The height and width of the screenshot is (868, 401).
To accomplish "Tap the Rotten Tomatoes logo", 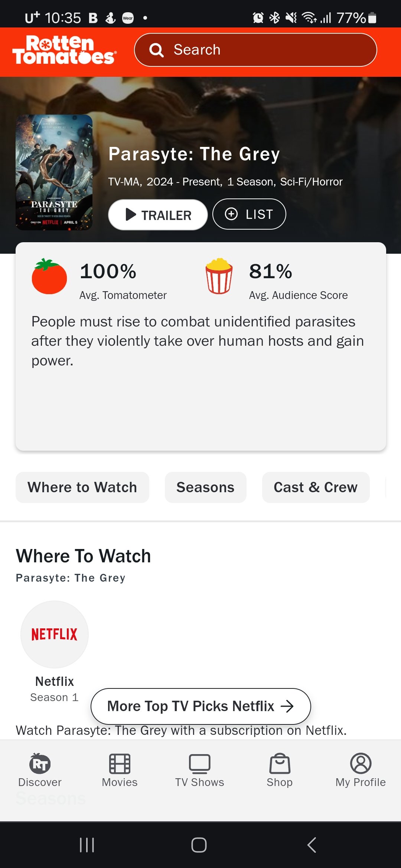I will tap(65, 50).
